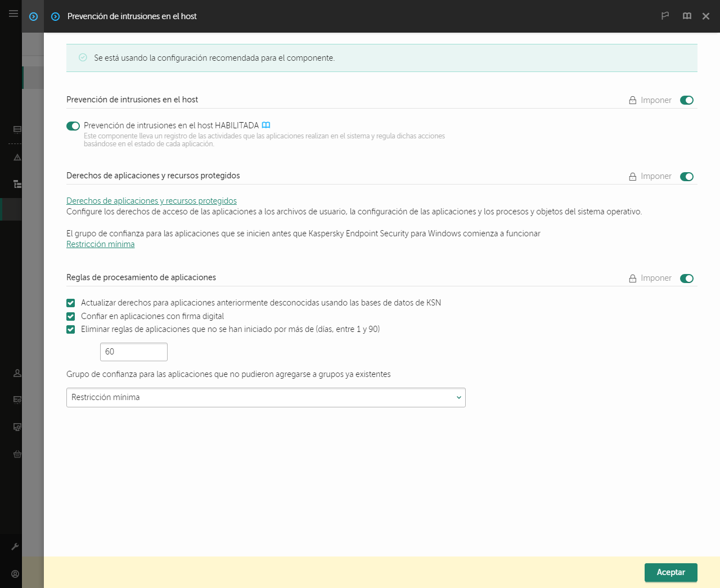Click the flag notifications icon in the header
This screenshot has height=588, width=720.
click(x=665, y=16)
